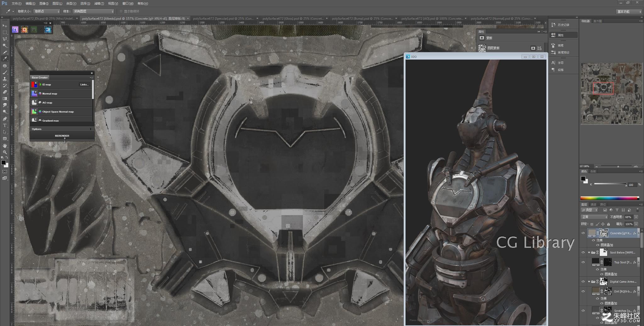644x326 pixels.
Task: Open the Properties (属性) panel button
Action: pyautogui.click(x=563, y=35)
